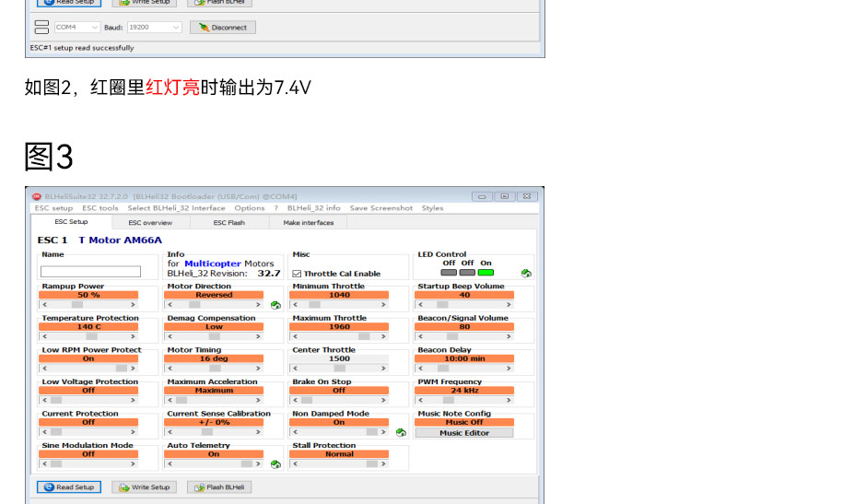Screen dimensions: 866x504
Task: Switch to the ESC Flash tab
Action: 228,223
